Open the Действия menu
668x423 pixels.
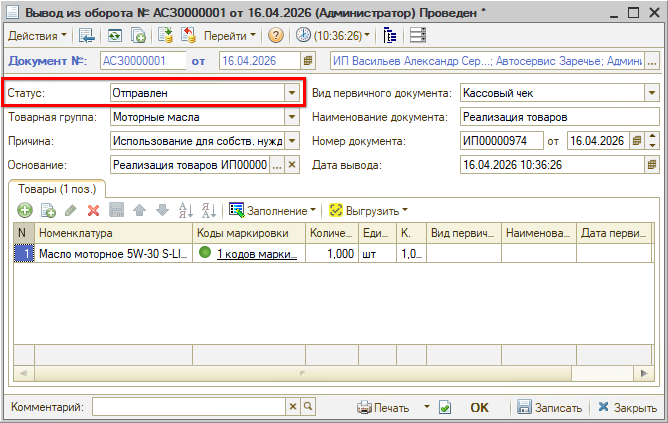37,35
